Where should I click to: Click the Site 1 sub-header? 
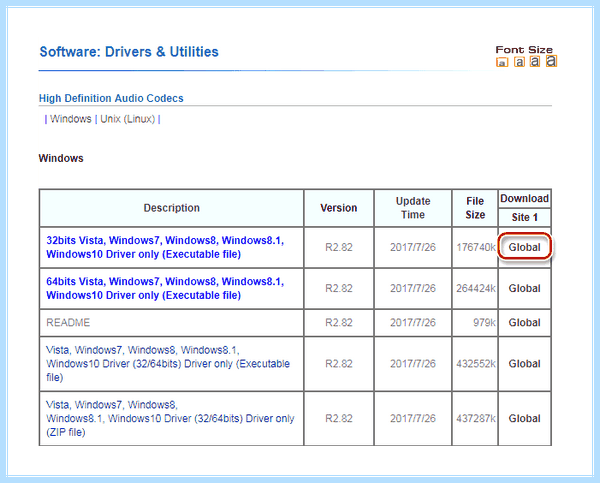click(524, 217)
